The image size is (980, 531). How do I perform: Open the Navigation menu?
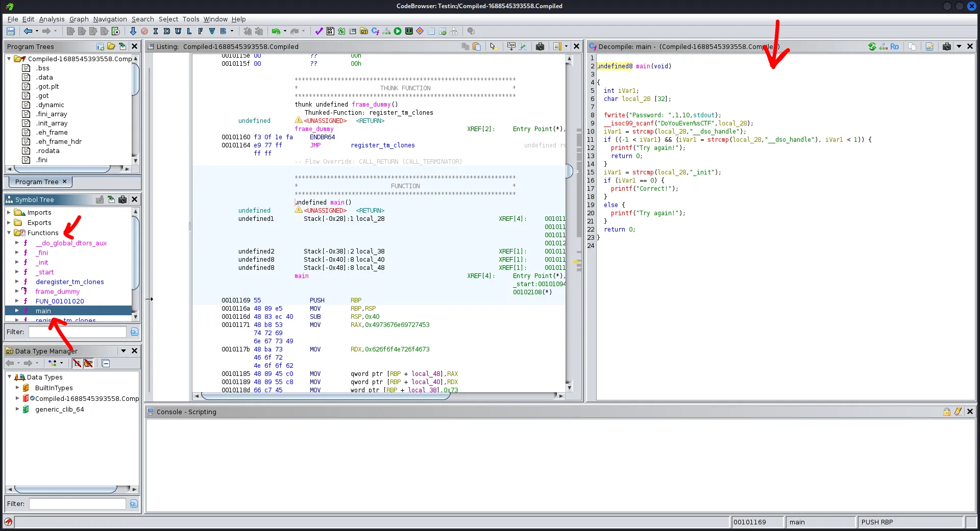(x=110, y=19)
